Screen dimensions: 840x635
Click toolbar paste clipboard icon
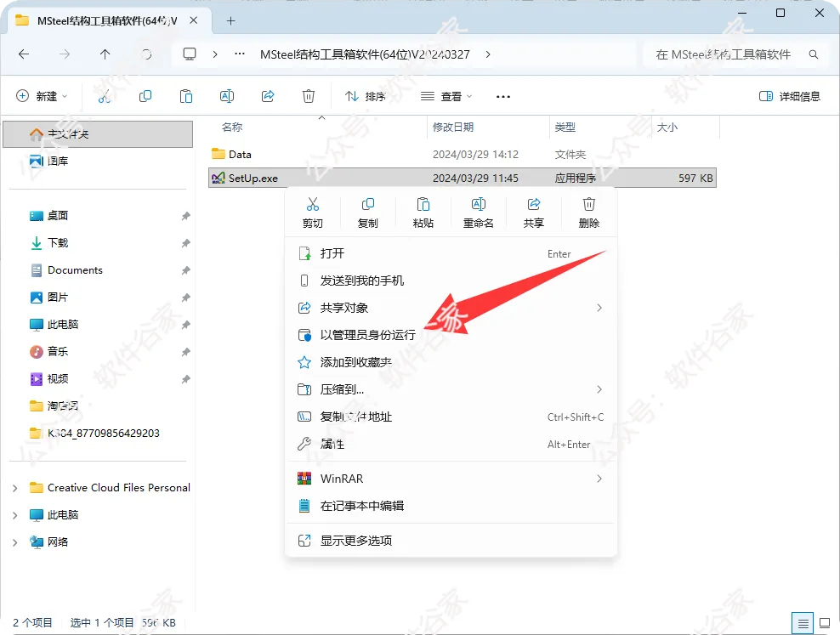click(186, 96)
